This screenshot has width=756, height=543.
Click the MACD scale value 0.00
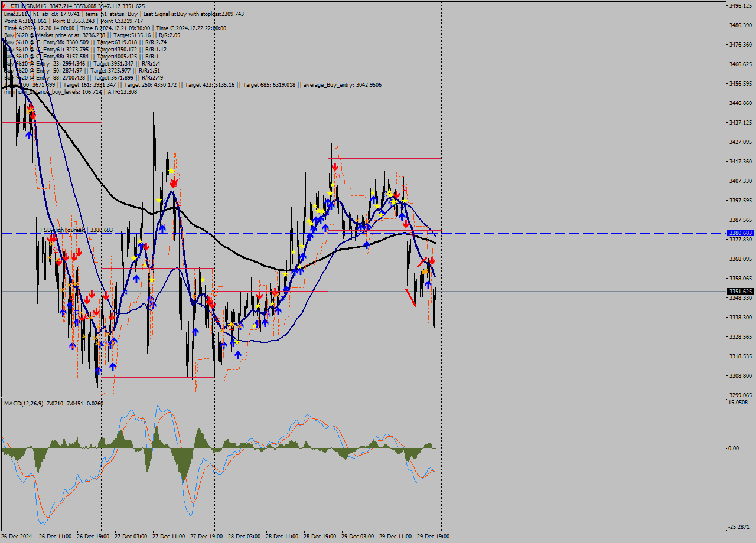pyautogui.click(x=734, y=448)
